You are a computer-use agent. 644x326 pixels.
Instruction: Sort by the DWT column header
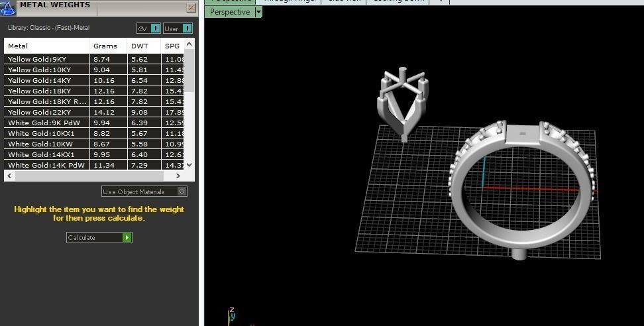(144, 46)
